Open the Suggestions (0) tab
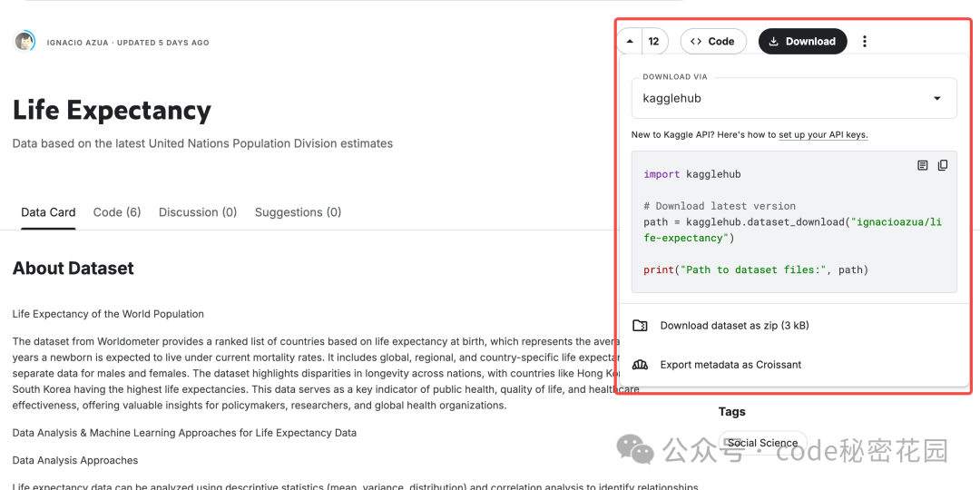The width and height of the screenshot is (980, 490). pos(299,212)
